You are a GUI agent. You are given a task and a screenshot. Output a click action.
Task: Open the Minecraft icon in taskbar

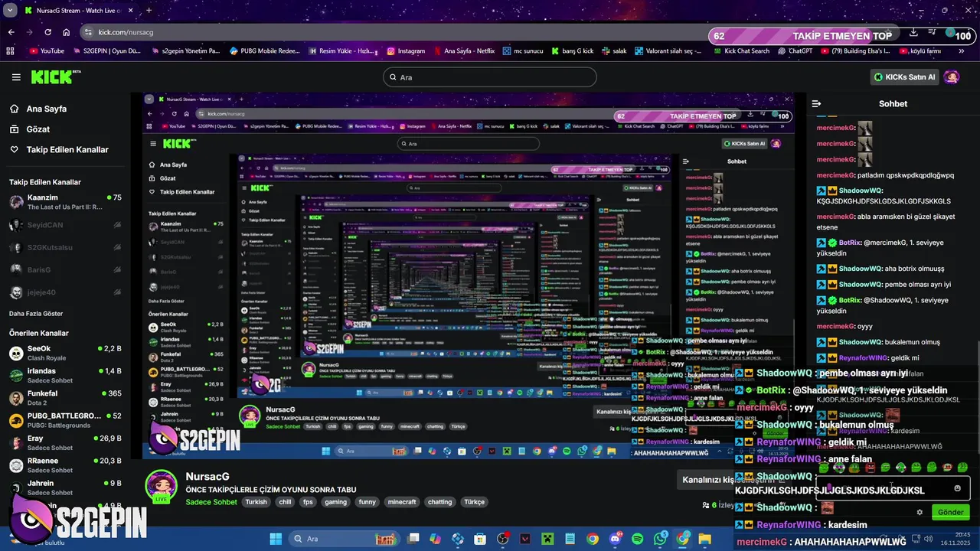point(547,539)
